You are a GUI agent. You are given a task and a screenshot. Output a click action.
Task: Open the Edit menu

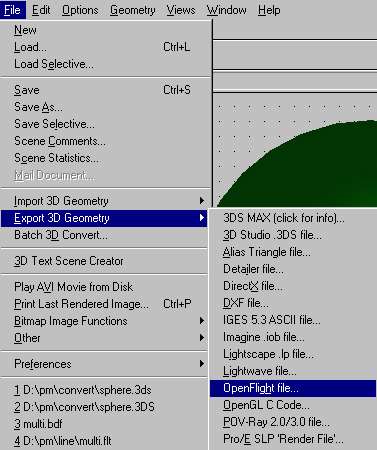pos(41,10)
